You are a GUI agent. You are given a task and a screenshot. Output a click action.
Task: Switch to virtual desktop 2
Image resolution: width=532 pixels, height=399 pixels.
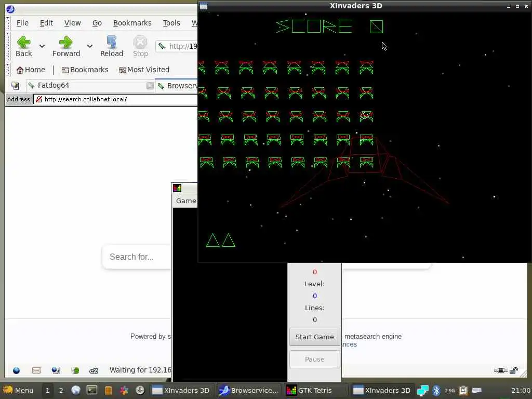[61, 391]
